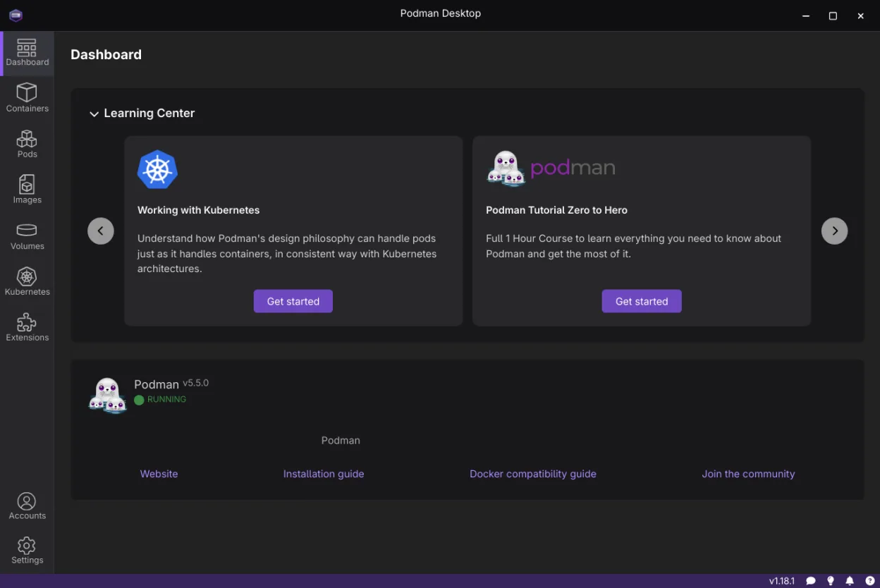Screen dimensions: 880x588
Task: Open the Containers sidebar section
Action: [x=28, y=98]
